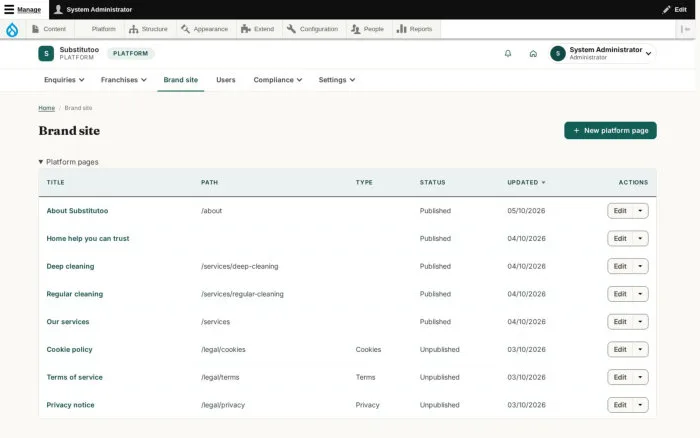700x438 pixels.
Task: Expand the Compliance menu
Action: 278,80
